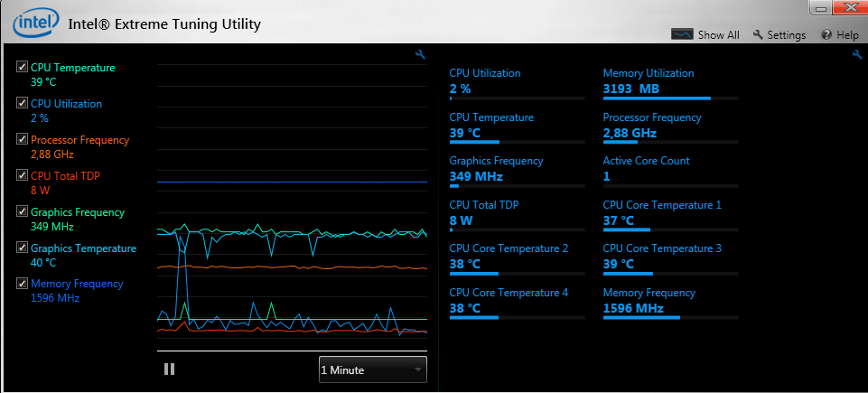Screen dimensions: 868x393
Task: Uncheck the CPU Total TDP checkbox
Action: (x=22, y=175)
